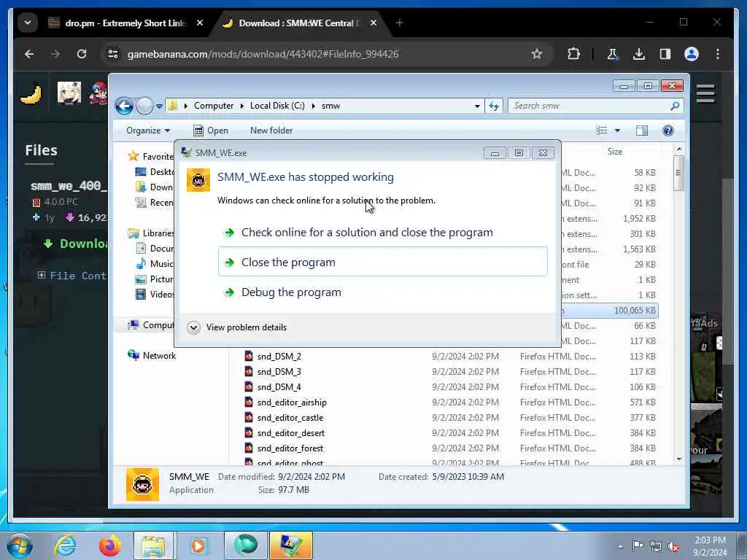
Task: Expand View problem details
Action: (237, 327)
